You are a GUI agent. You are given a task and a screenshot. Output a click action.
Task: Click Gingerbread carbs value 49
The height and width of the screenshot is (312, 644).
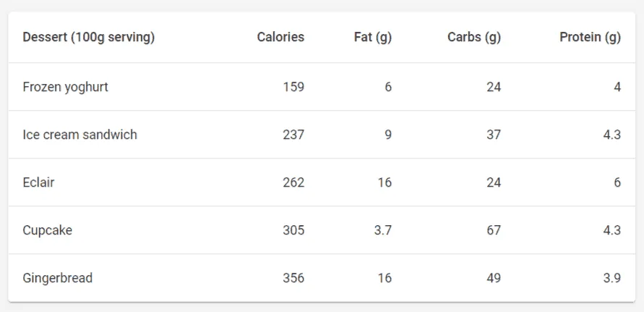click(x=494, y=278)
